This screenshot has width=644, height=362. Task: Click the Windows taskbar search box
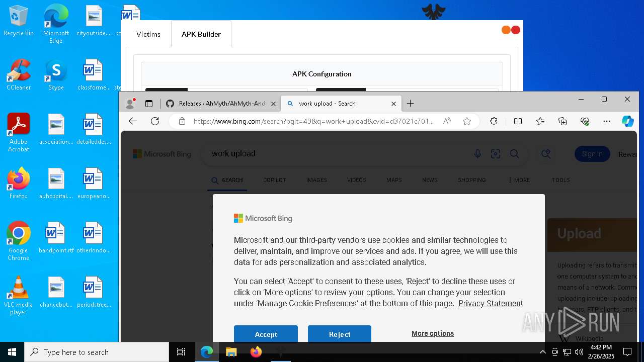point(97,352)
